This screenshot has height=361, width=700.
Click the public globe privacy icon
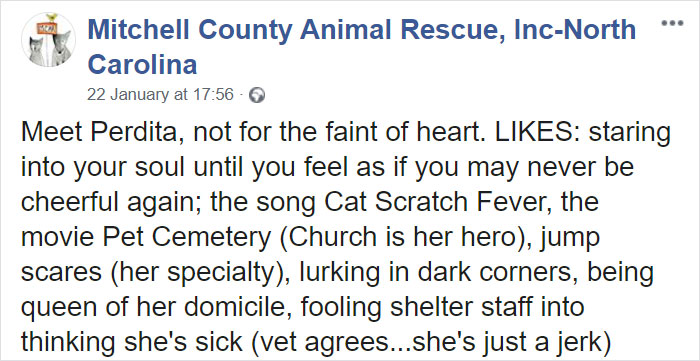[x=257, y=95]
